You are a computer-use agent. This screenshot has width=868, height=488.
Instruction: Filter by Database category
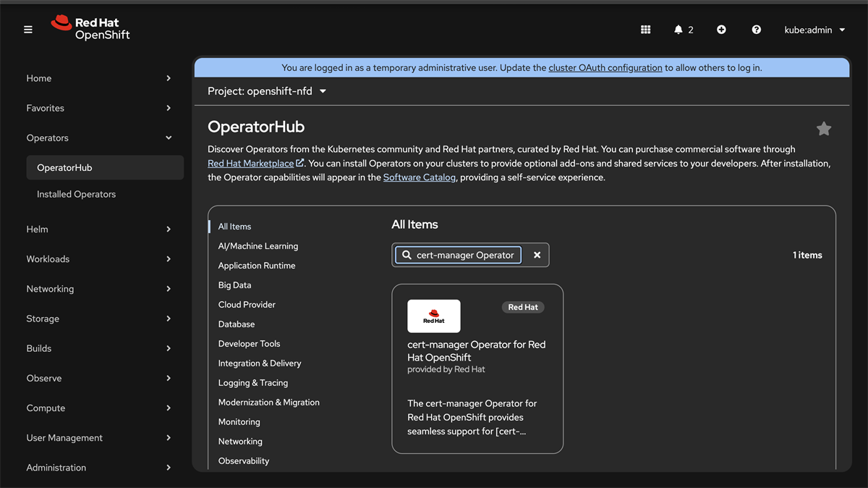click(x=237, y=324)
